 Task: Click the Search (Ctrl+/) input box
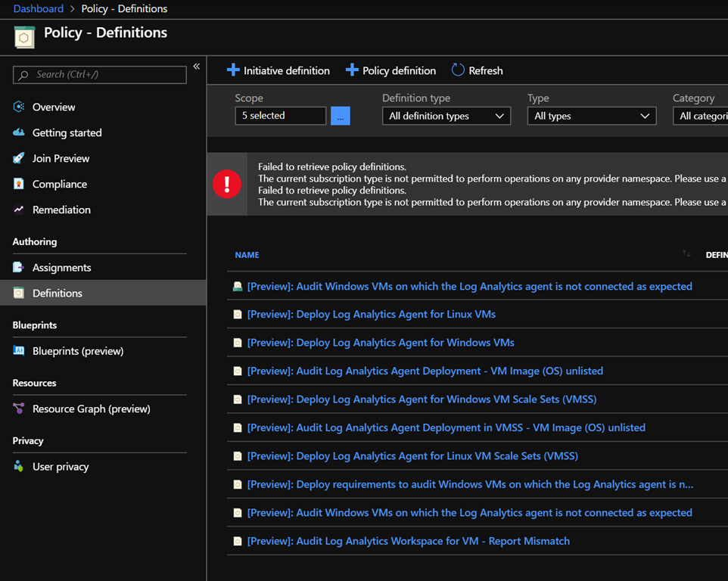tap(100, 74)
